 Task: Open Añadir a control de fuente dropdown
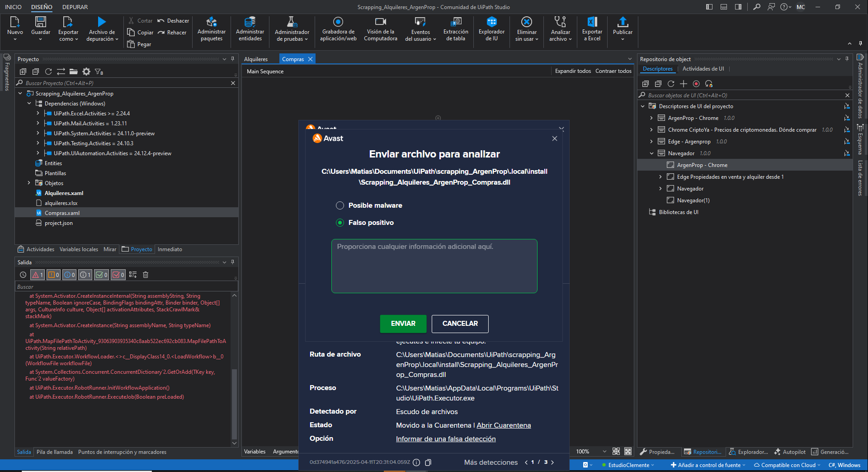708,465
